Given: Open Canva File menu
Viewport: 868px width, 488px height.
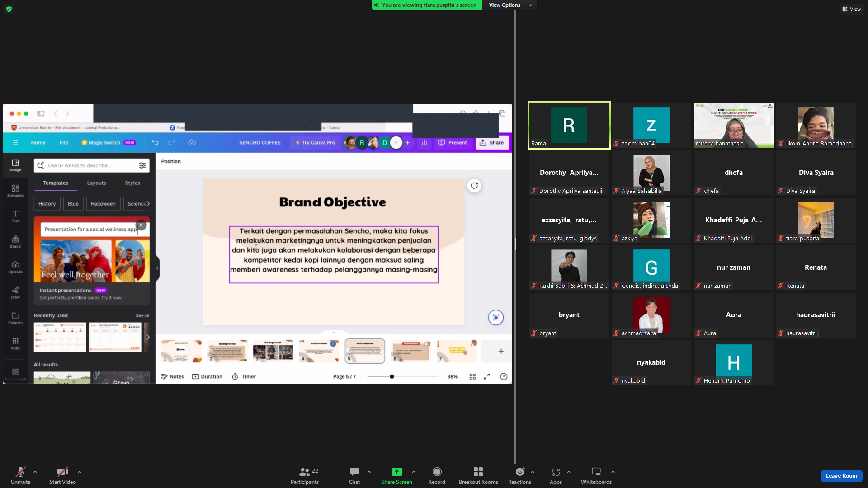Looking at the screenshot, I should (64, 143).
